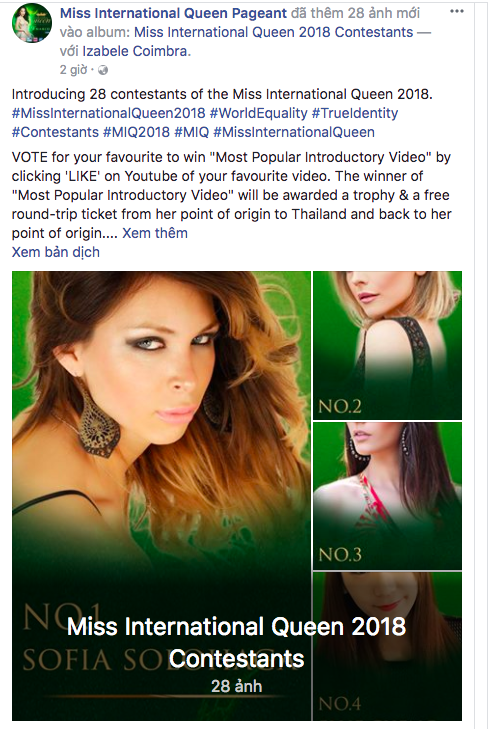
Task: Open Miss International Queen Pageant page link
Action: [173, 13]
